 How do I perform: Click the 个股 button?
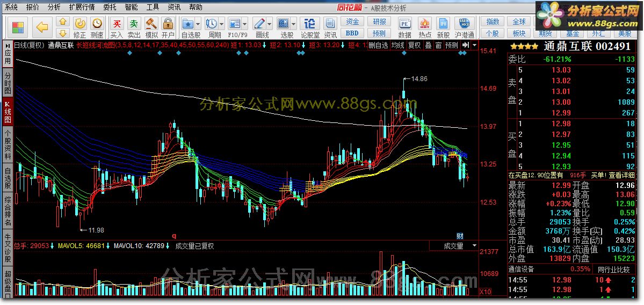tap(493, 33)
